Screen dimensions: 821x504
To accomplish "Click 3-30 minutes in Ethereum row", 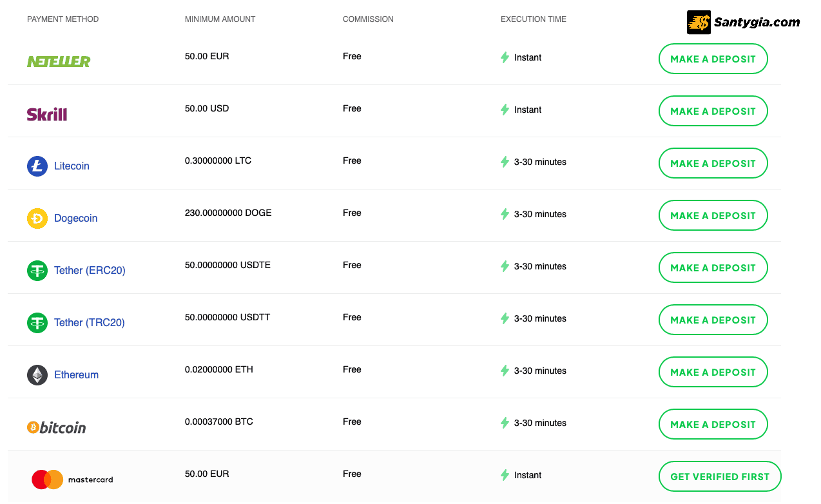I will tap(540, 371).
